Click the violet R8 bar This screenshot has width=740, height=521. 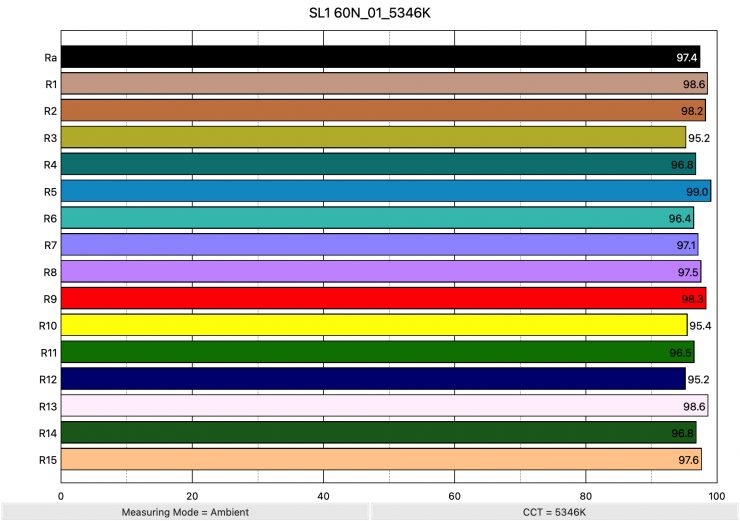(x=381, y=272)
